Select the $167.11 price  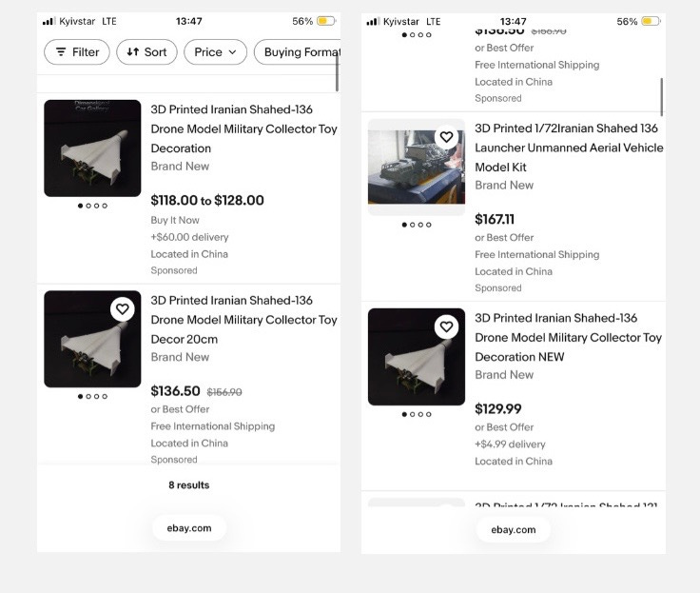tap(495, 220)
